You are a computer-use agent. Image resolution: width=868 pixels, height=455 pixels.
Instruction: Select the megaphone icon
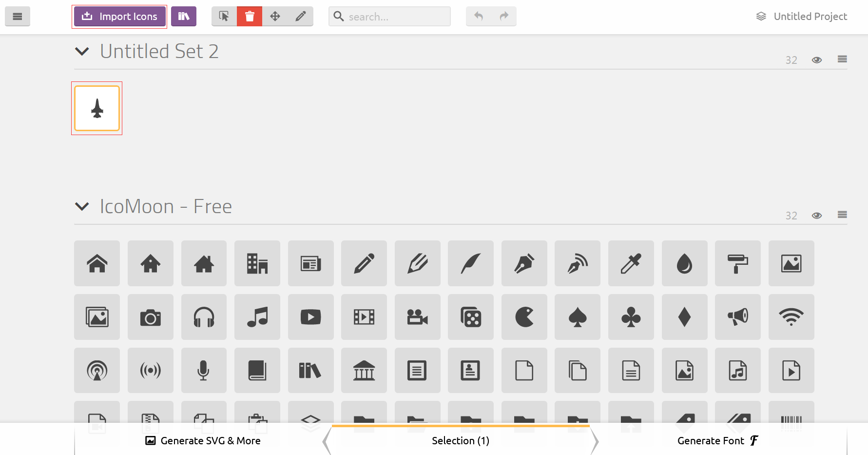click(738, 317)
